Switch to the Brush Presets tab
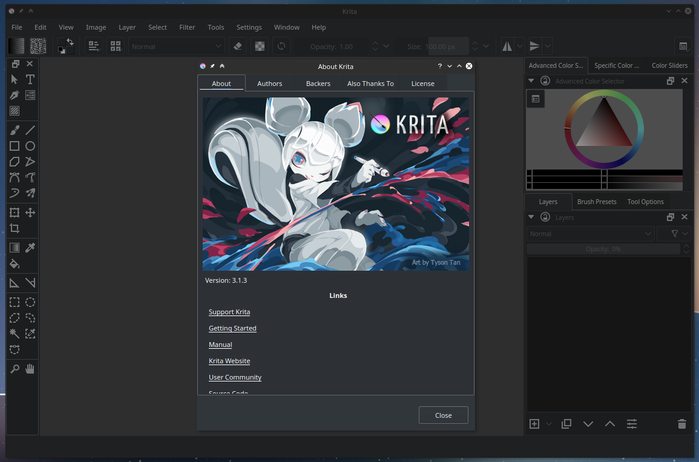The height and width of the screenshot is (462, 699). [597, 201]
